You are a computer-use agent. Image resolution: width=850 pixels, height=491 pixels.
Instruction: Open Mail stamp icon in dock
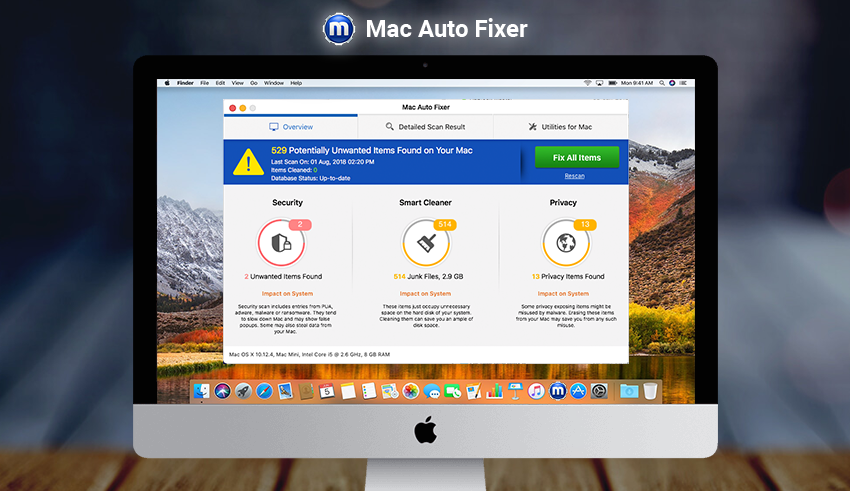coord(285,391)
